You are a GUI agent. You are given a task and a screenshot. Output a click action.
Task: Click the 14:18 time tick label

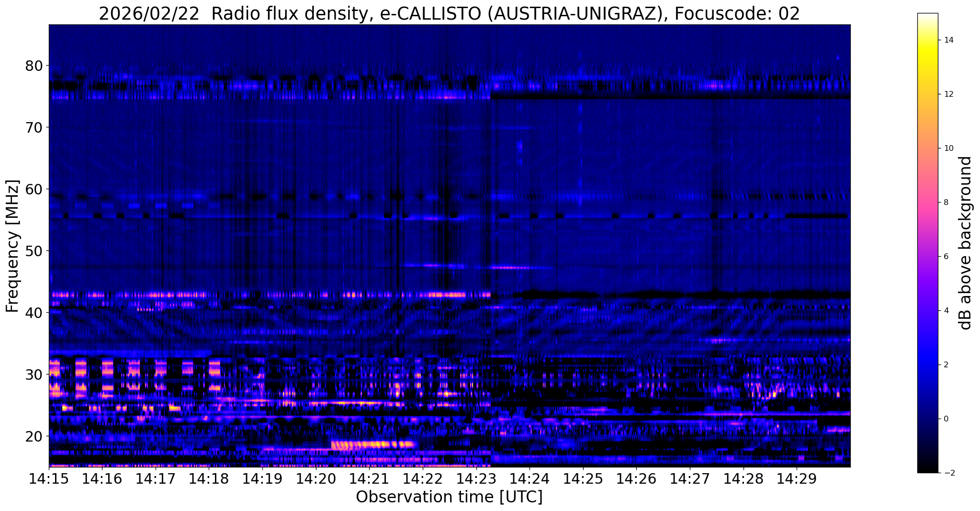pos(209,478)
